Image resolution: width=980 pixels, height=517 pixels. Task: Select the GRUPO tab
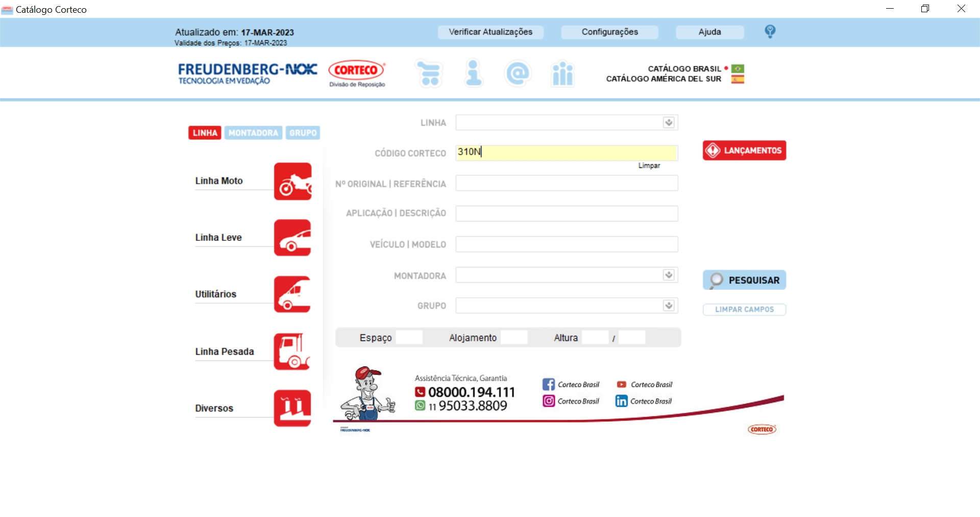[x=303, y=133]
